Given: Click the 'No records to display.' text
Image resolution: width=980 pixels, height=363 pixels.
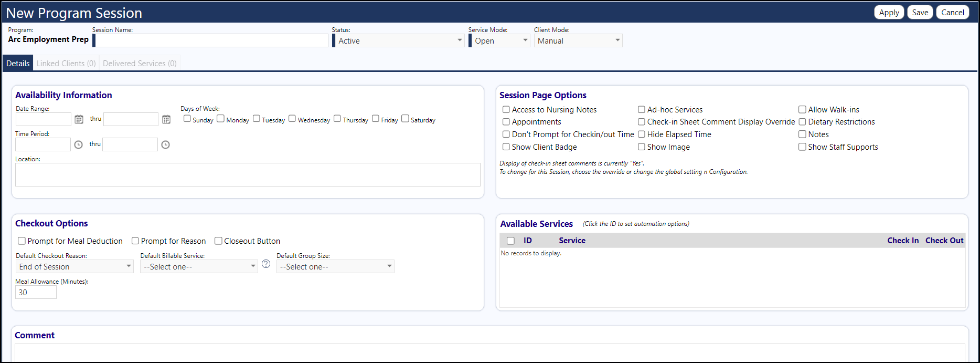Looking at the screenshot, I should (x=531, y=253).
